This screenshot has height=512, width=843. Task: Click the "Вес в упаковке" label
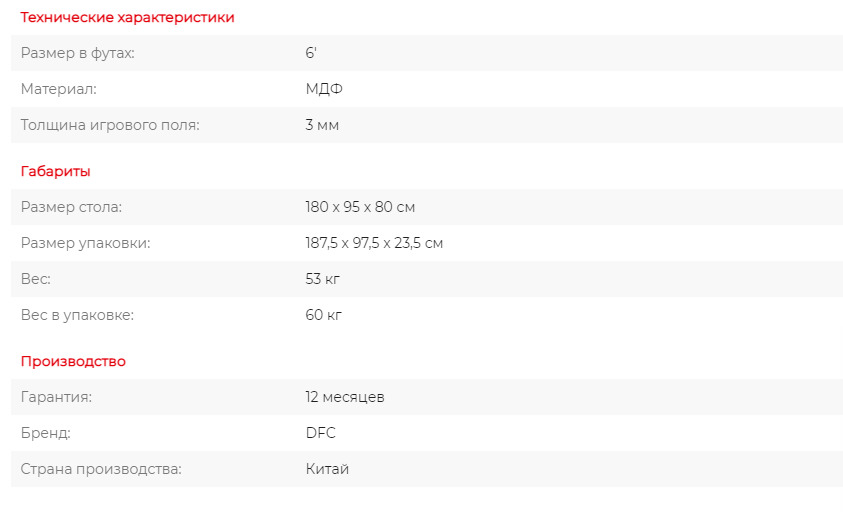77,315
